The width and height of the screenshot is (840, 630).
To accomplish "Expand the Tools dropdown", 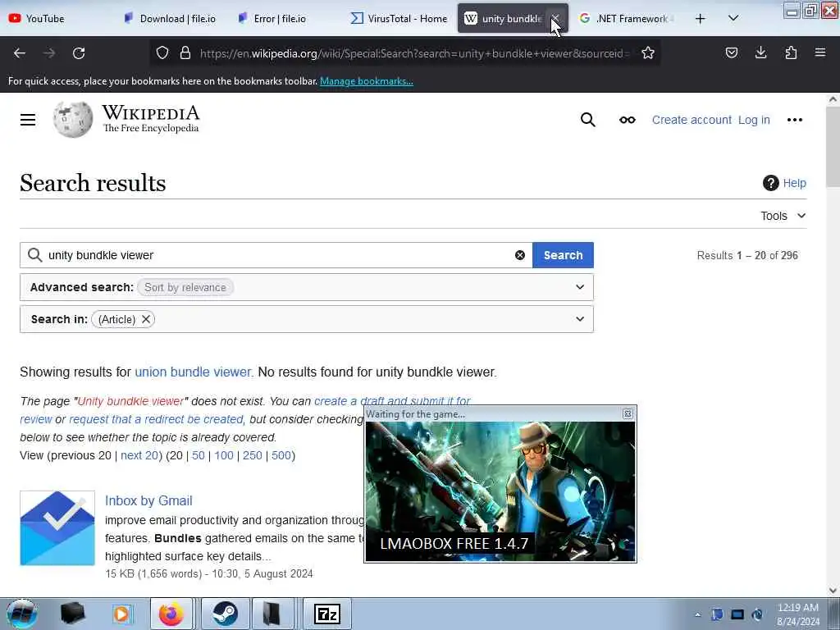I will pyautogui.click(x=783, y=216).
